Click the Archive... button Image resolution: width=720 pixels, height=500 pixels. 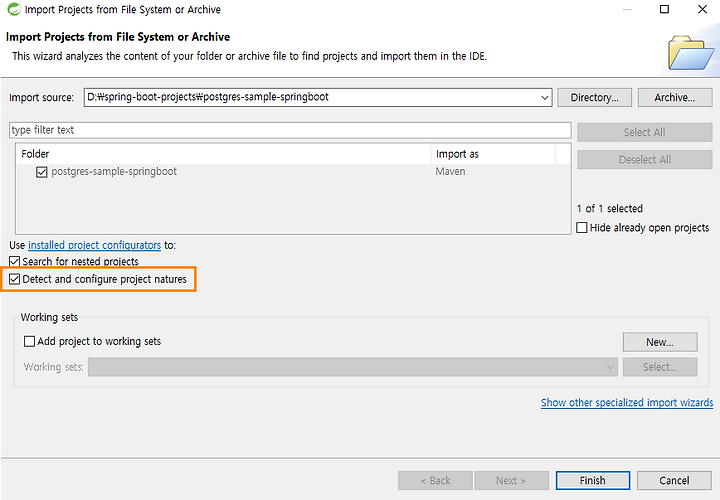tap(675, 98)
